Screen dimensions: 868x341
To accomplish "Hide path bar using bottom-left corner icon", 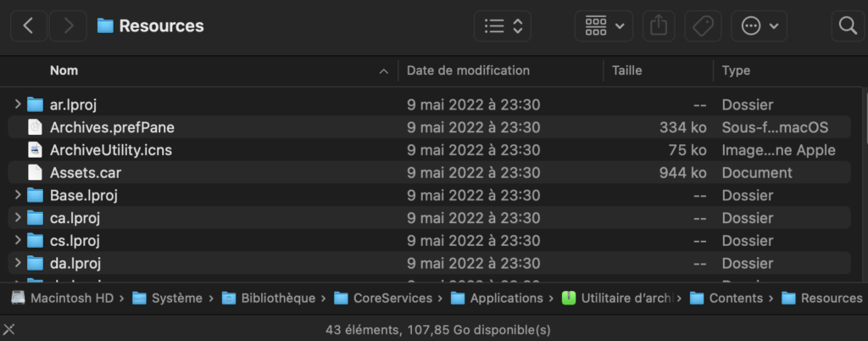I will click(8, 330).
